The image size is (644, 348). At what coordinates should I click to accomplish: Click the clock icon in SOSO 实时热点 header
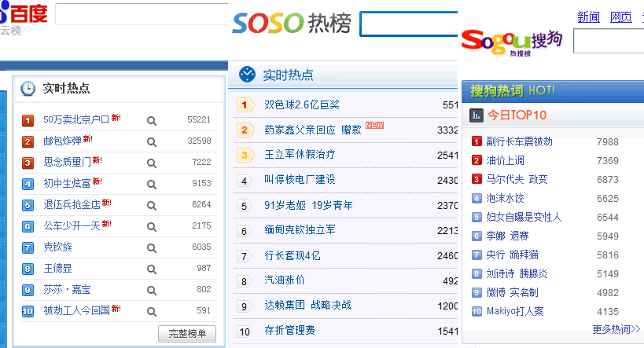[248, 75]
